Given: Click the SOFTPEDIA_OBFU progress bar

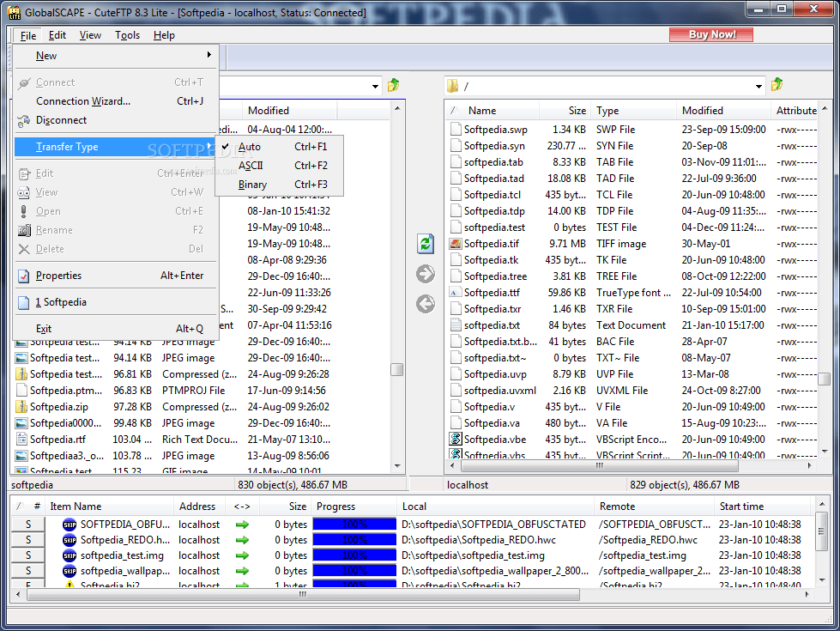Looking at the screenshot, I should point(354,525).
